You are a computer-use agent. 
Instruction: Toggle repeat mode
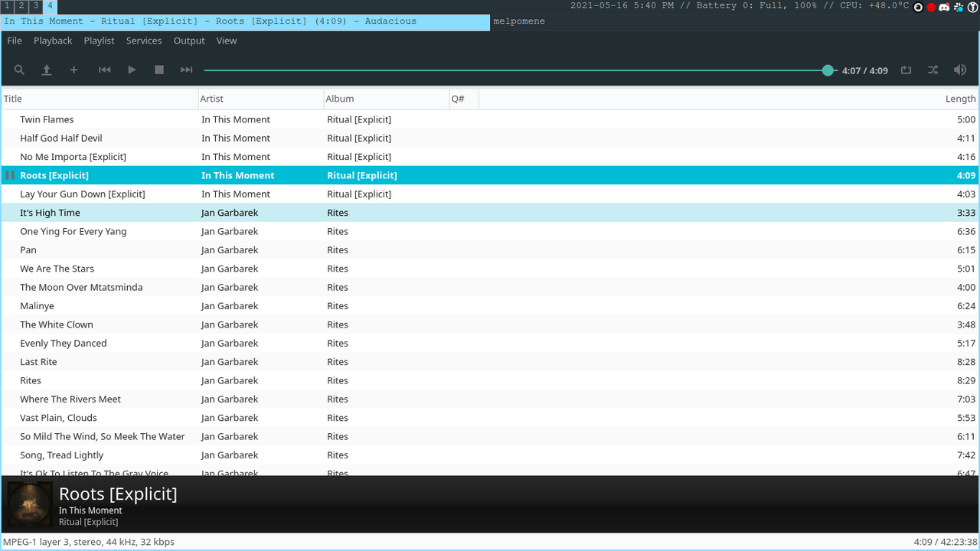tap(906, 70)
